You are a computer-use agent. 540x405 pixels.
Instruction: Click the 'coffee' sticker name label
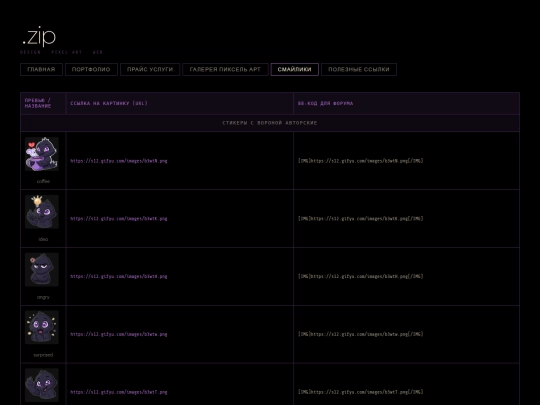click(x=43, y=181)
